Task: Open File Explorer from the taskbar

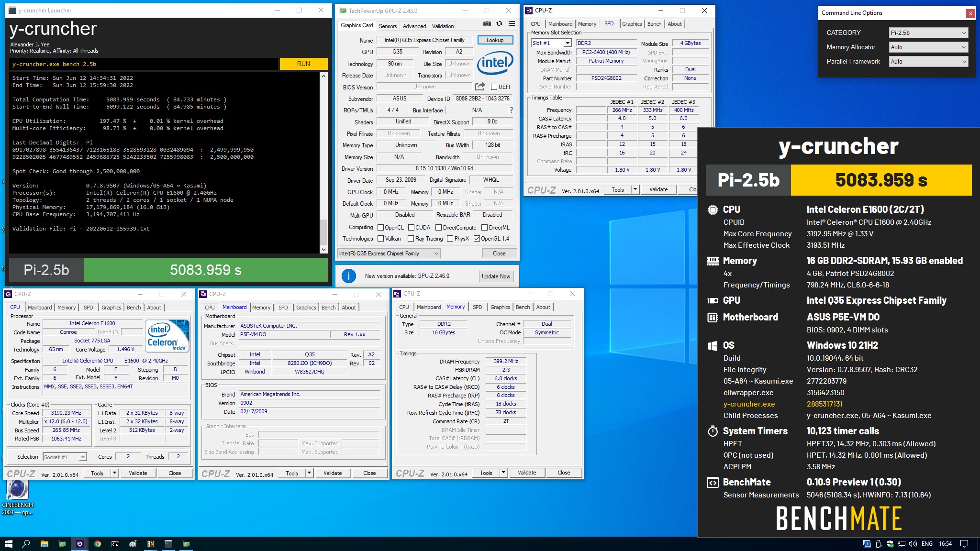Action: (44, 544)
